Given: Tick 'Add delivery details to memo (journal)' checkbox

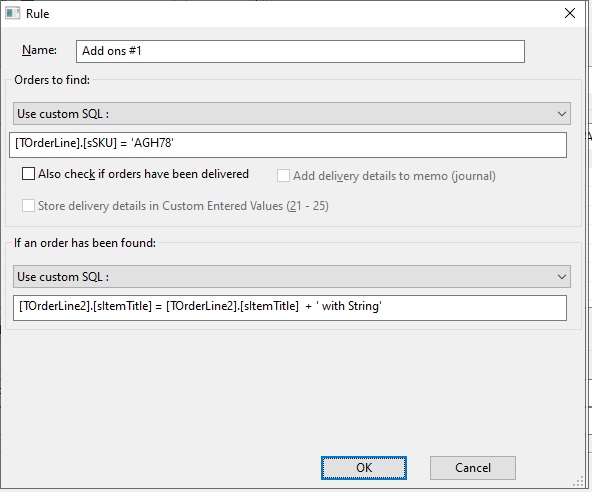Looking at the screenshot, I should (283, 176).
